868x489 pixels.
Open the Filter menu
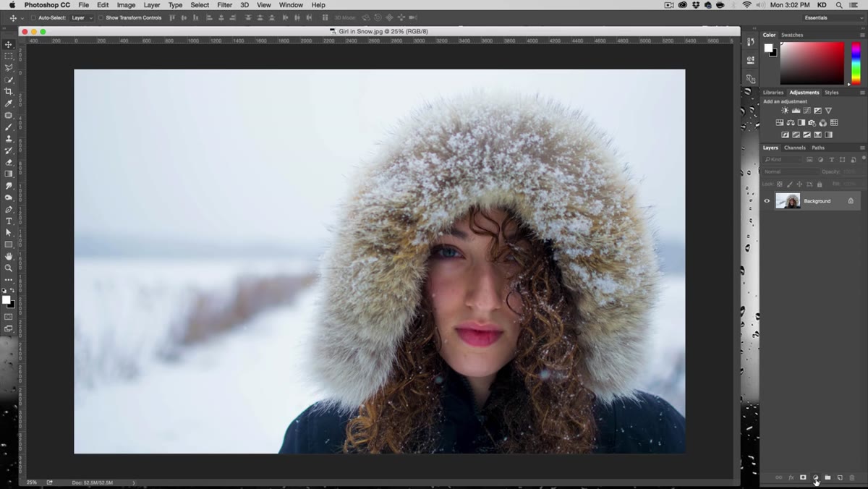225,5
